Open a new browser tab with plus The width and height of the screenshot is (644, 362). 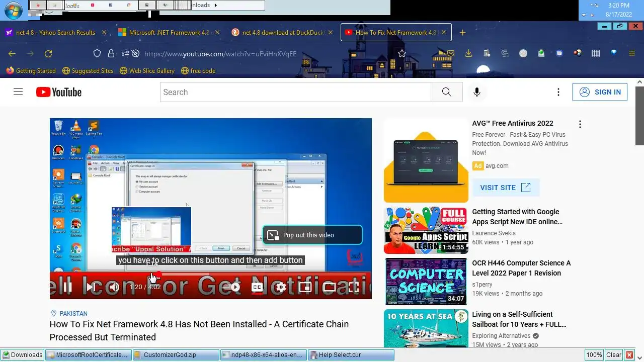pyautogui.click(x=462, y=33)
